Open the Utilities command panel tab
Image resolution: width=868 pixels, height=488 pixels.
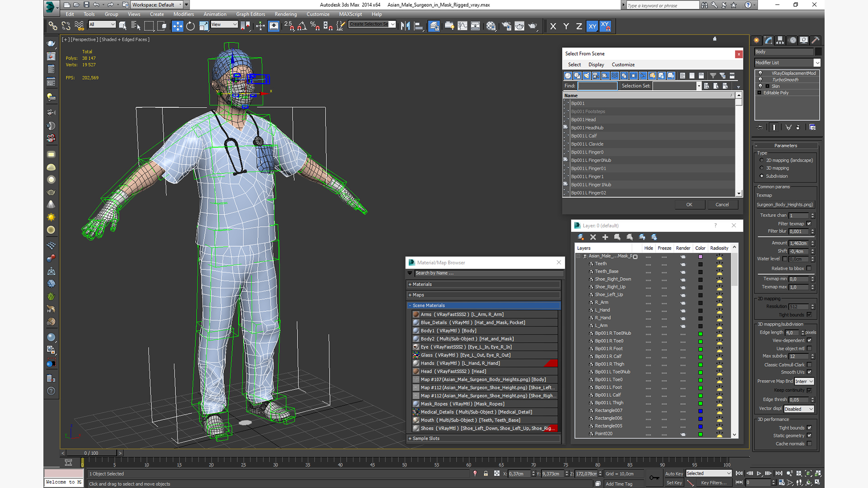(x=816, y=40)
